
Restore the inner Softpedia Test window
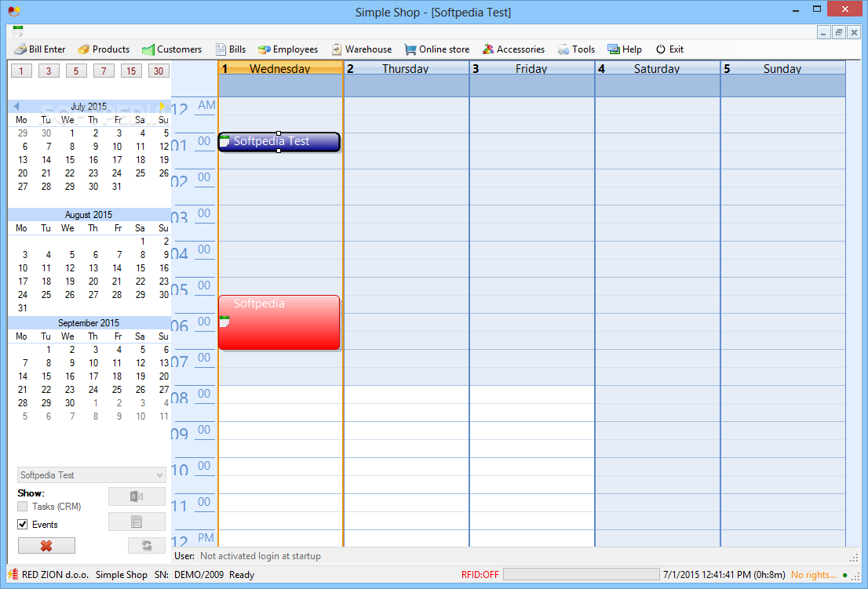839,33
